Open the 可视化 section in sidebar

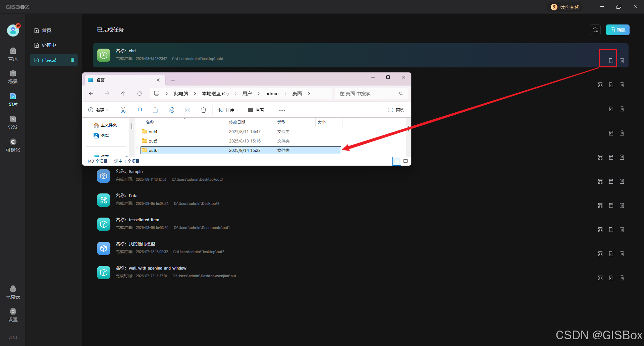13,145
